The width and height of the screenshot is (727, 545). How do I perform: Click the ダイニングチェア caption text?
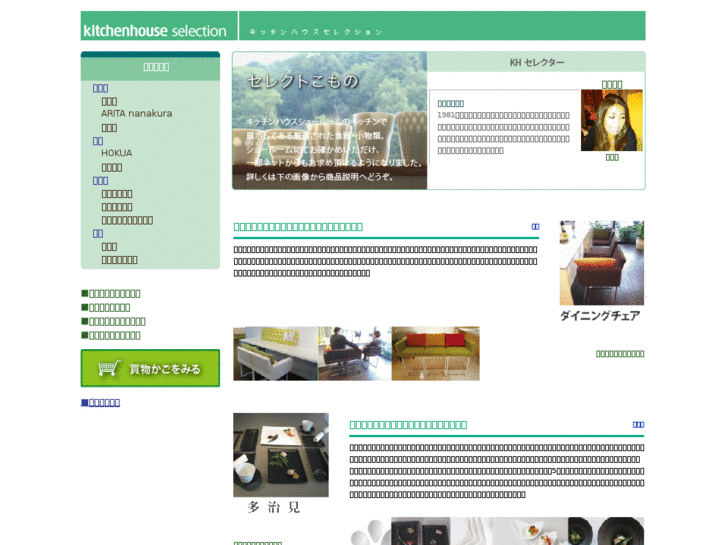click(x=600, y=316)
